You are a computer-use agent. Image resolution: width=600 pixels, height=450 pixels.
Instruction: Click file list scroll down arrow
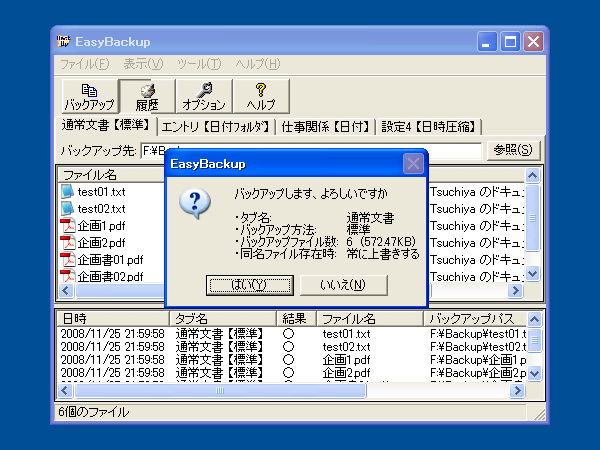(x=532, y=273)
